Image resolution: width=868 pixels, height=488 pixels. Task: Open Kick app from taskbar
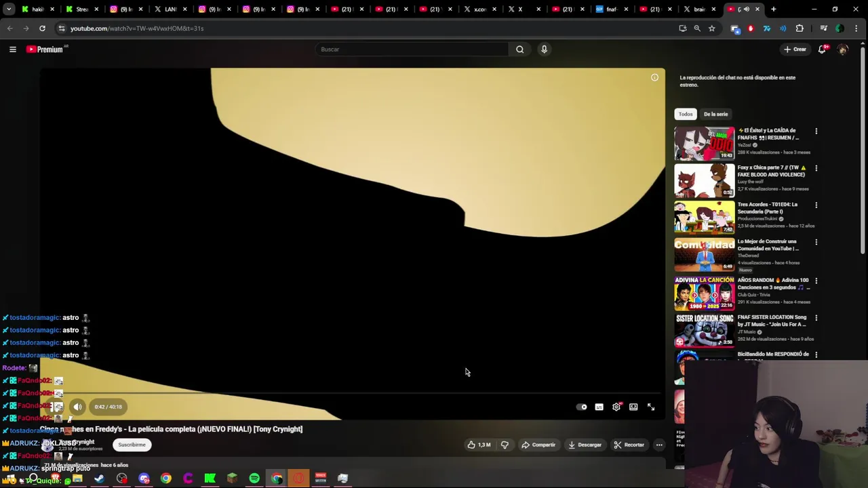point(210,479)
